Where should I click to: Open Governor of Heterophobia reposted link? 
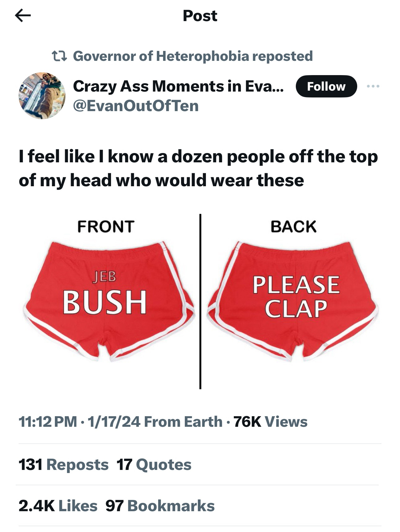(193, 56)
